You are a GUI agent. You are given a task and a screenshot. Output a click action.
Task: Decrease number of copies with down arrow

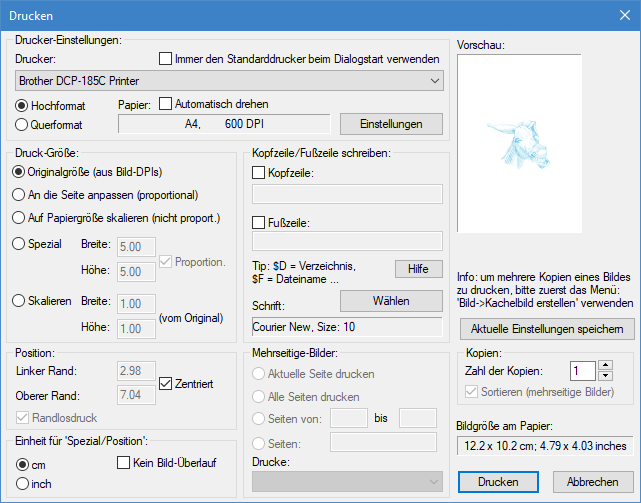pos(605,376)
